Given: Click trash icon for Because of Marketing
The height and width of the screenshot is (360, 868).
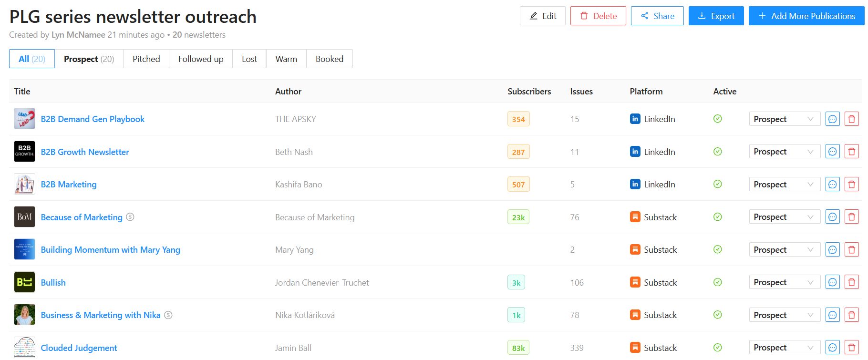Looking at the screenshot, I should point(852,217).
